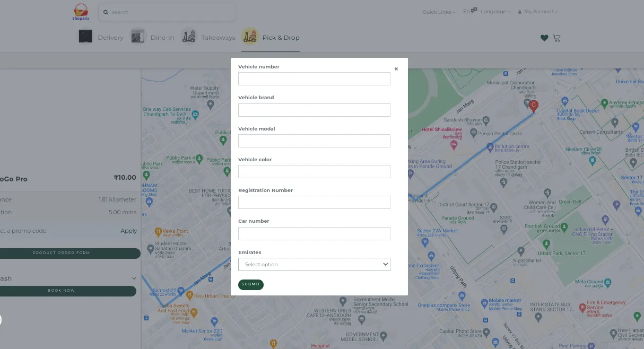Screen dimensions: 644x349
Task: Expand the Language dropdown
Action: pos(495,12)
